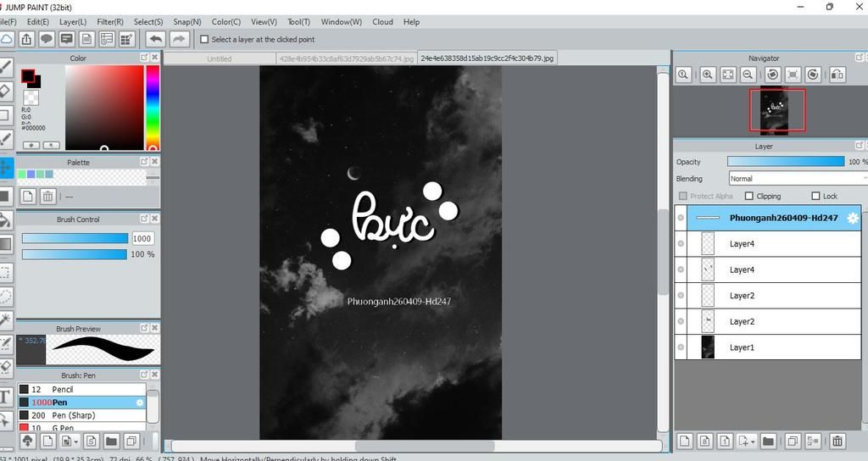Hide the Layer1 background layer

coord(681,347)
